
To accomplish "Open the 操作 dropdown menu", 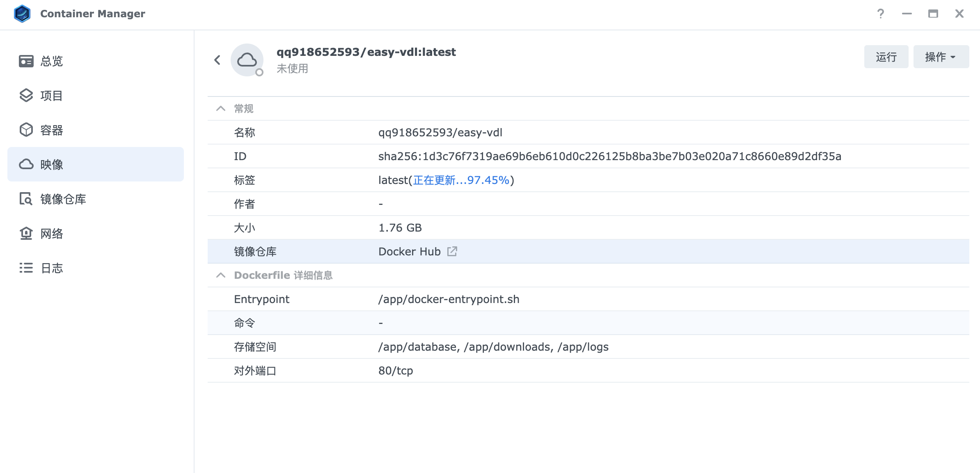I will pyautogui.click(x=941, y=57).
